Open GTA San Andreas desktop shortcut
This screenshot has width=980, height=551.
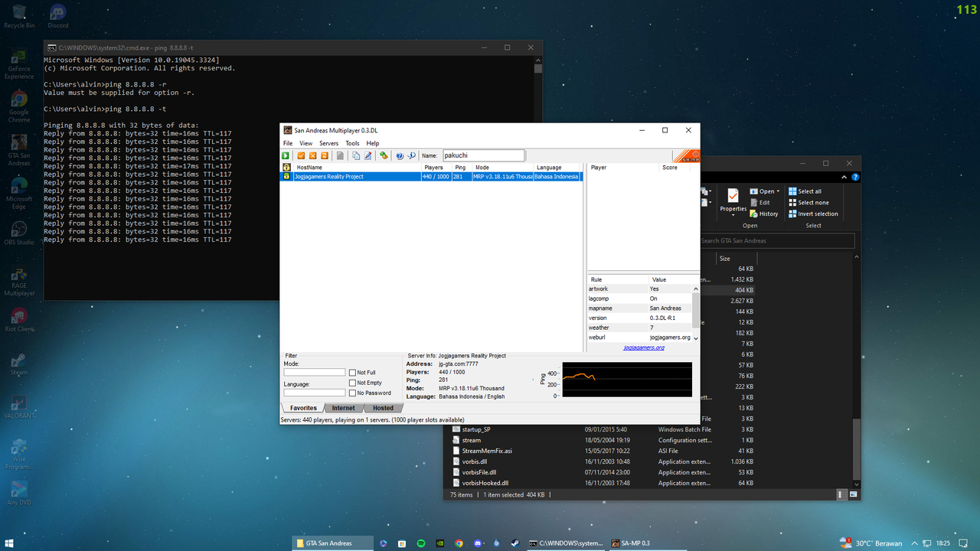pos(19,148)
